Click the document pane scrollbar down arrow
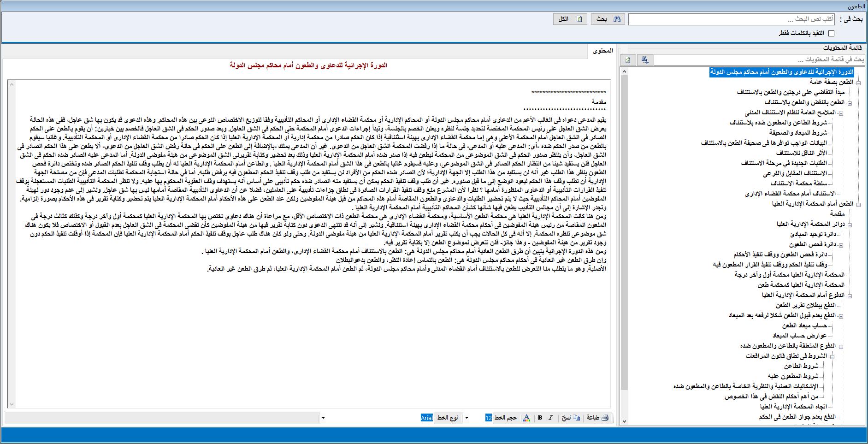 coord(12,404)
